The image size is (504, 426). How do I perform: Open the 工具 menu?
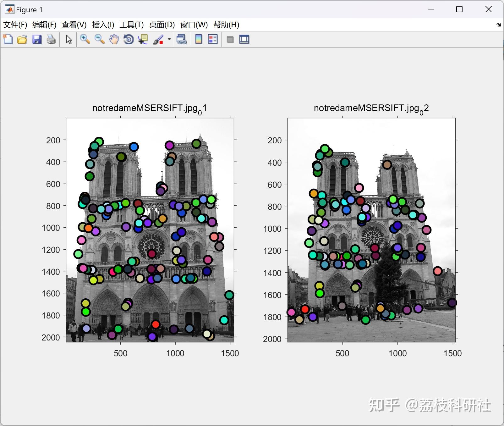click(x=131, y=25)
